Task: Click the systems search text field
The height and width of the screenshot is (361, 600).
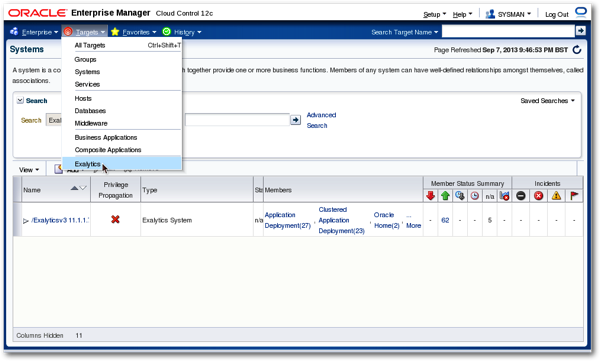Action: [x=237, y=120]
